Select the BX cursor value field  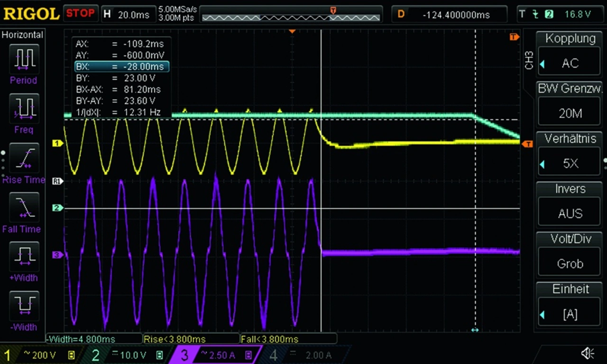[121, 67]
